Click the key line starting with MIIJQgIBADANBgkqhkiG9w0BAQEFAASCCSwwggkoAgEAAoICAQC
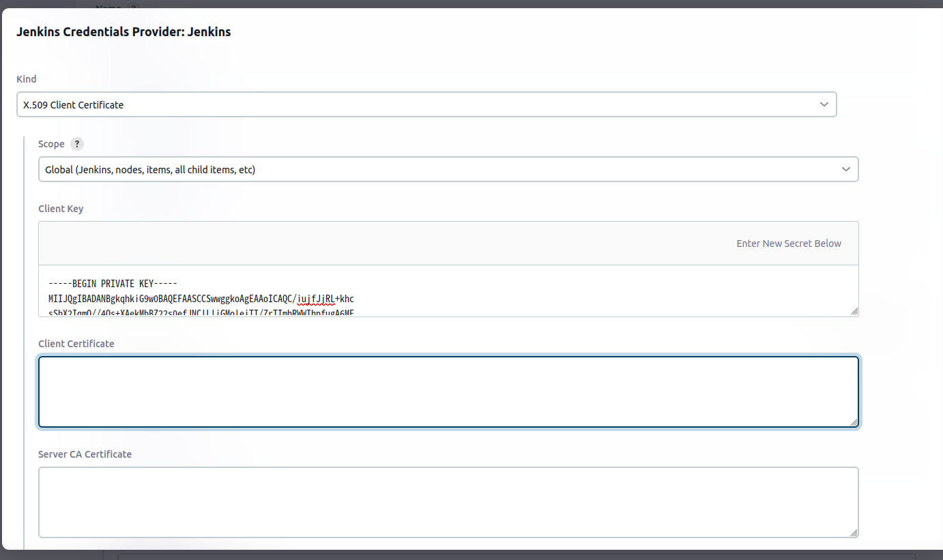 [201, 299]
